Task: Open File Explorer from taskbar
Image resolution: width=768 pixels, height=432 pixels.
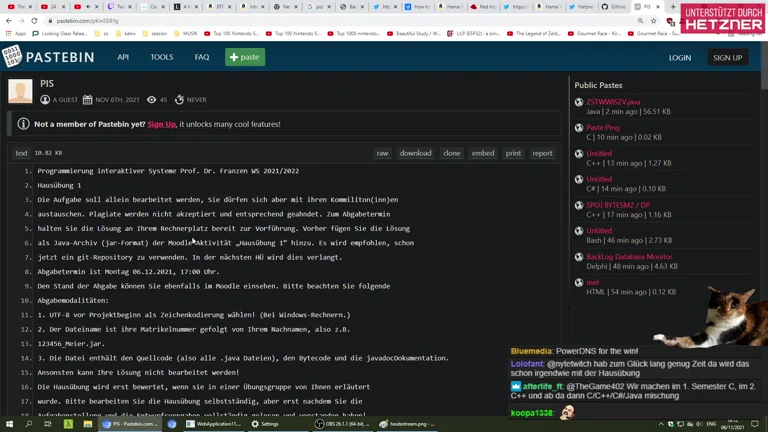Action: [x=88, y=424]
